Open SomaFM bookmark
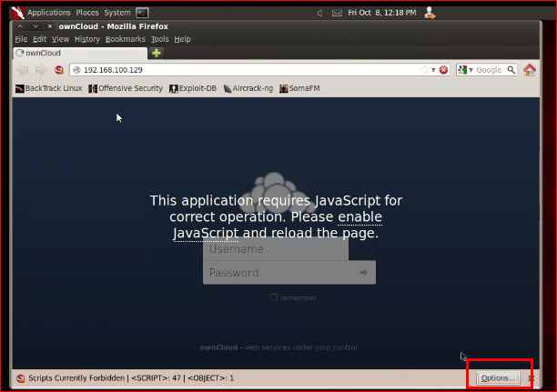The width and height of the screenshot is (557, 392). coord(299,88)
